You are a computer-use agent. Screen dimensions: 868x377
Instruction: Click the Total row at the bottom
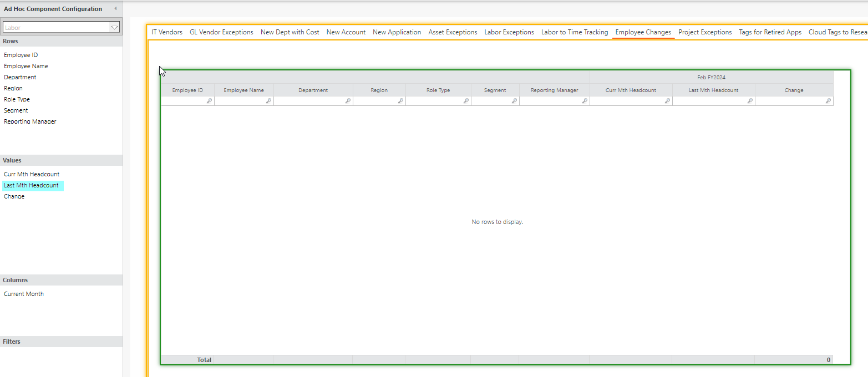pyautogui.click(x=204, y=359)
